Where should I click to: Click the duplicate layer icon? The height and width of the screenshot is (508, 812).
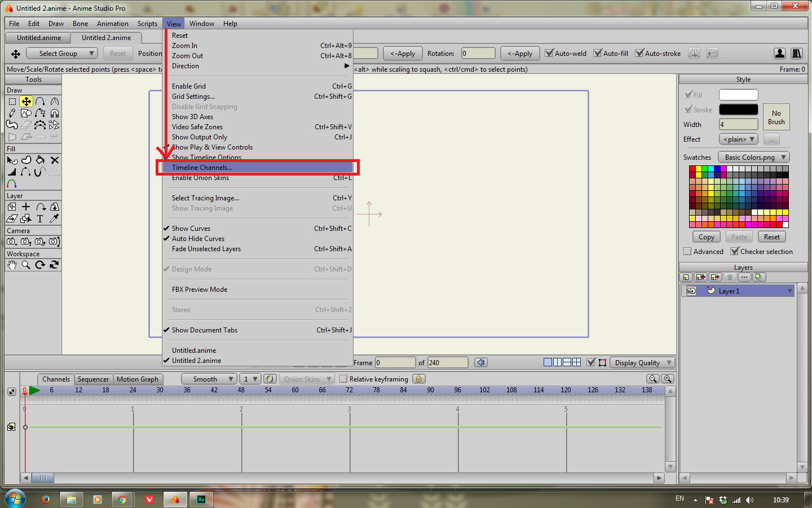pos(759,277)
